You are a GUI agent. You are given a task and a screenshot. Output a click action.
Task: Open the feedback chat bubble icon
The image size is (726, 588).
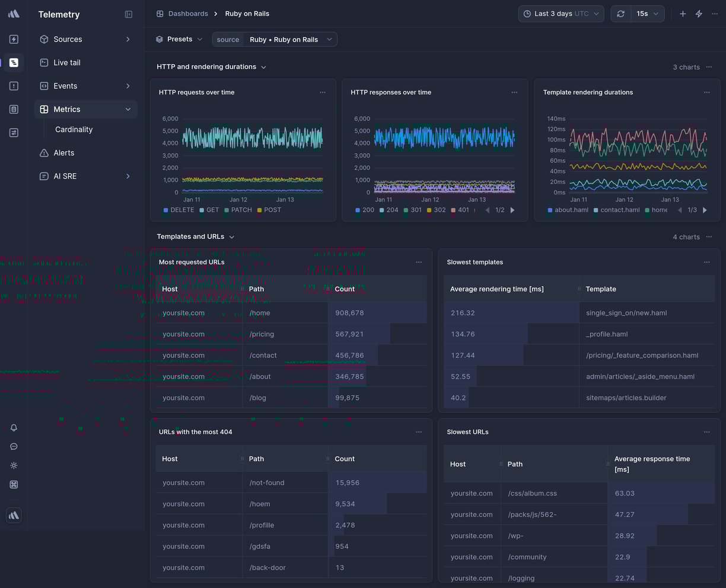click(x=14, y=446)
